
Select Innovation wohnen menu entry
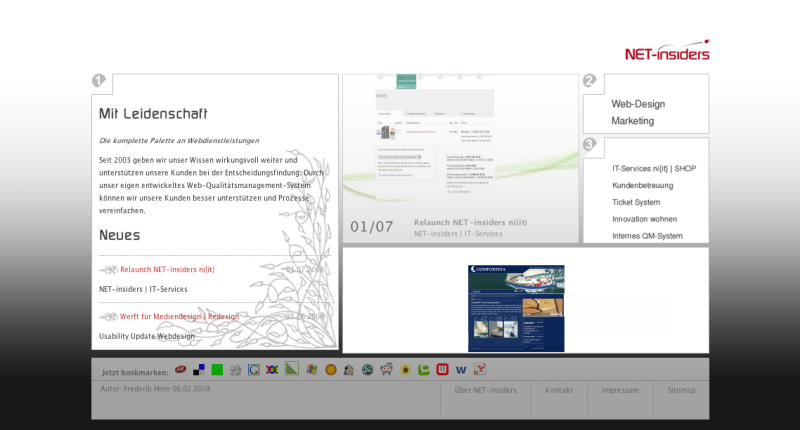(x=645, y=219)
